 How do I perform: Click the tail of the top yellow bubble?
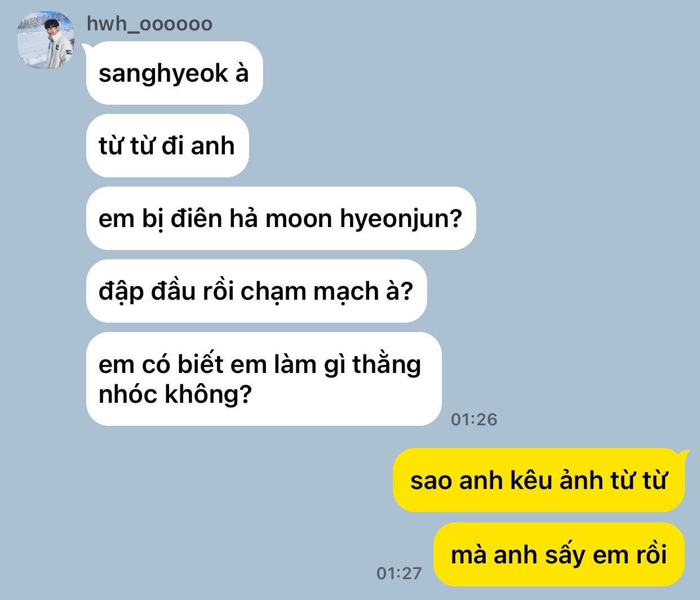[x=685, y=454]
